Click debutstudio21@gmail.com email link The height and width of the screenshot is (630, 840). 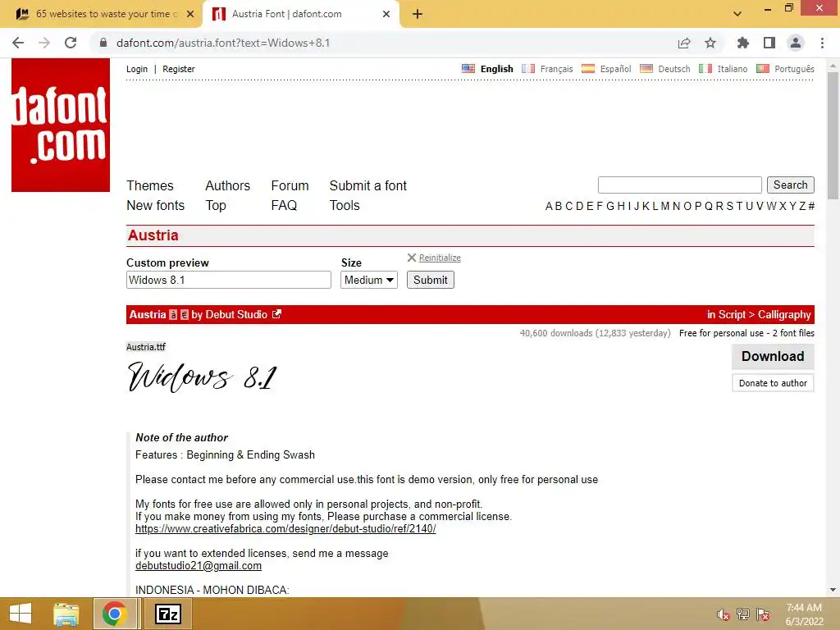point(199,566)
